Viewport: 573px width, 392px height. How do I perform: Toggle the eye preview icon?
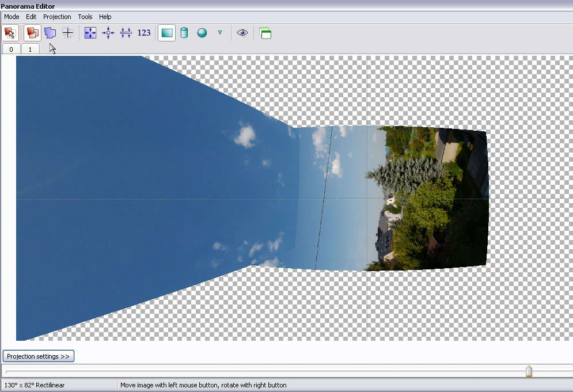[242, 33]
